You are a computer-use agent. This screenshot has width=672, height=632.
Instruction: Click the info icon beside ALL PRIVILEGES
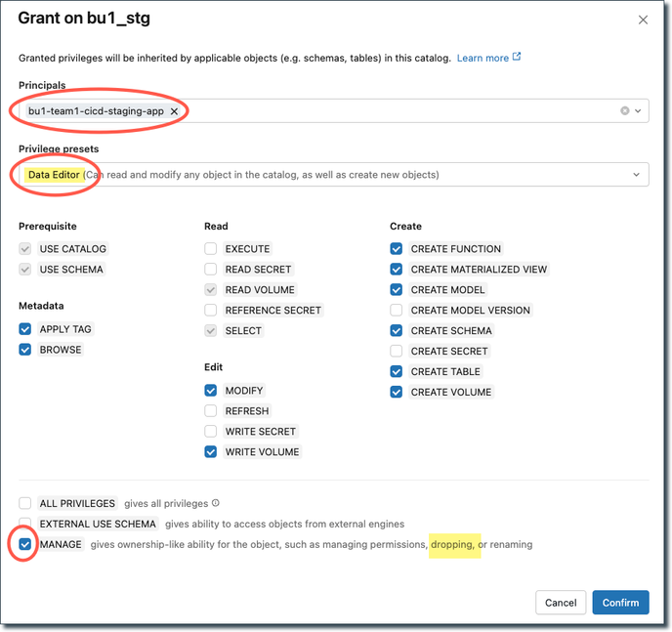point(216,504)
